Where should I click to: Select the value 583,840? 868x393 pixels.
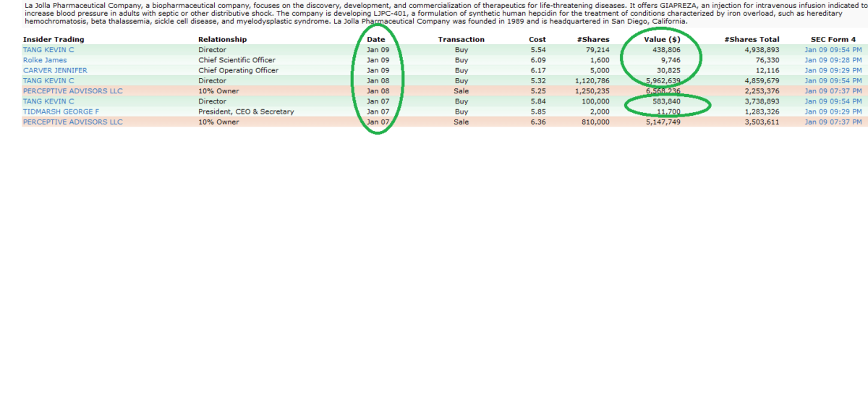pyautogui.click(x=668, y=101)
